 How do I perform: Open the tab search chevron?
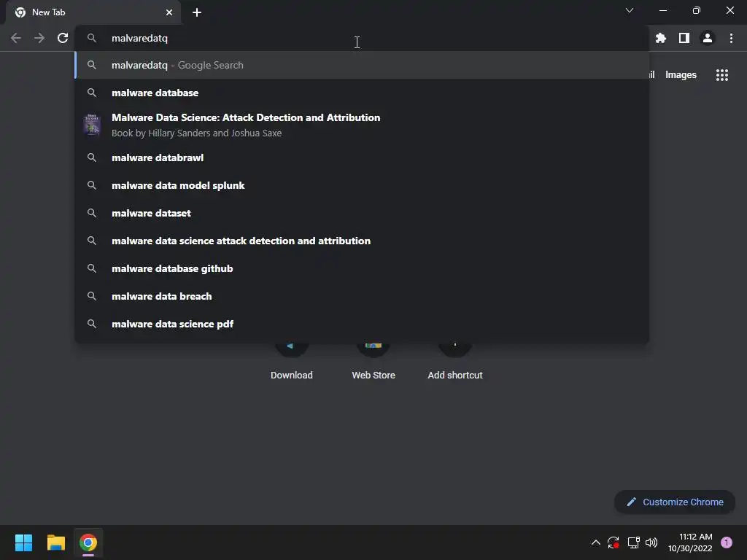(x=630, y=10)
